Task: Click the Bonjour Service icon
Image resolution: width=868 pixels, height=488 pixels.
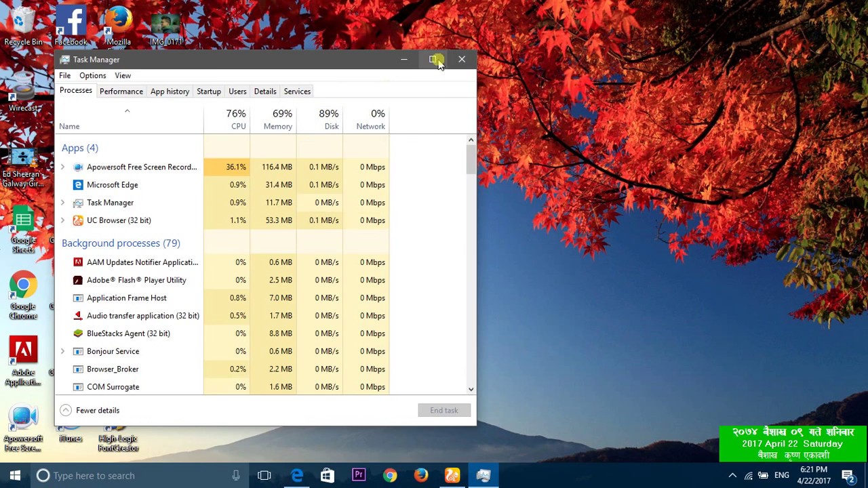Action: (78, 351)
